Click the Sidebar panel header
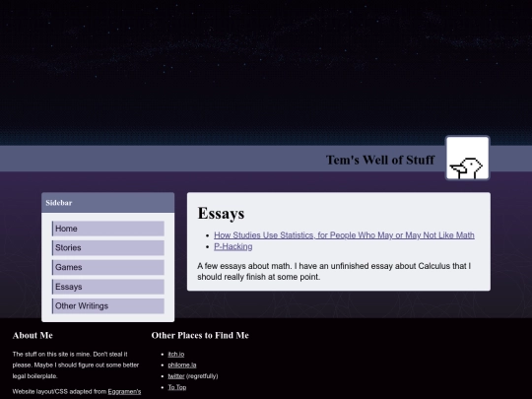Screen dimensions: 532x399 (x=108, y=203)
